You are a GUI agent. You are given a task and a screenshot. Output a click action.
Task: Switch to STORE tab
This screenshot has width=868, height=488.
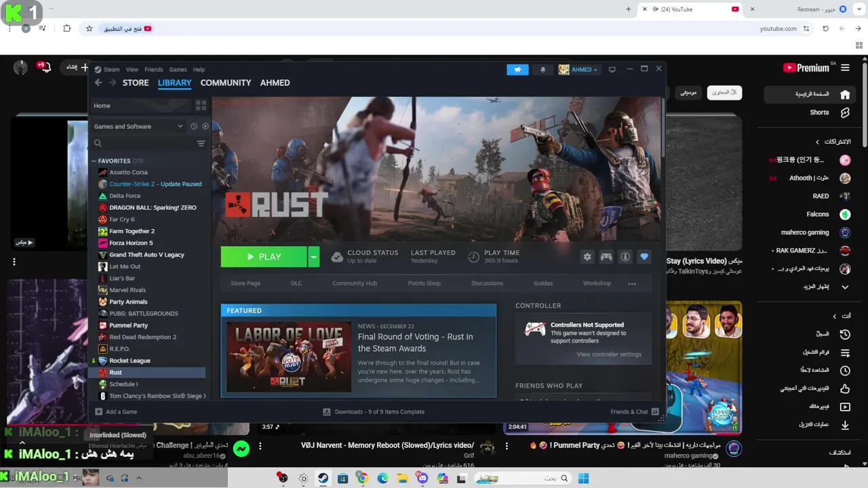pyautogui.click(x=136, y=83)
